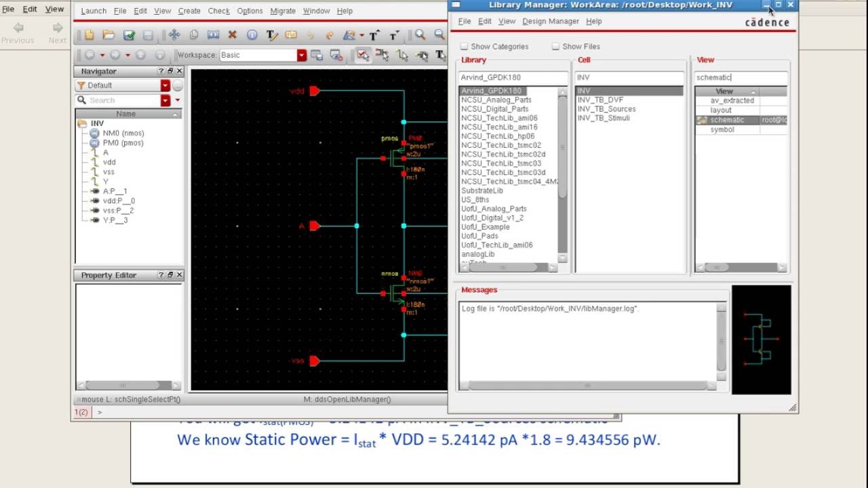The height and width of the screenshot is (488, 868).
Task: Select PM0 (pmos) in Navigator tree
Action: point(123,143)
